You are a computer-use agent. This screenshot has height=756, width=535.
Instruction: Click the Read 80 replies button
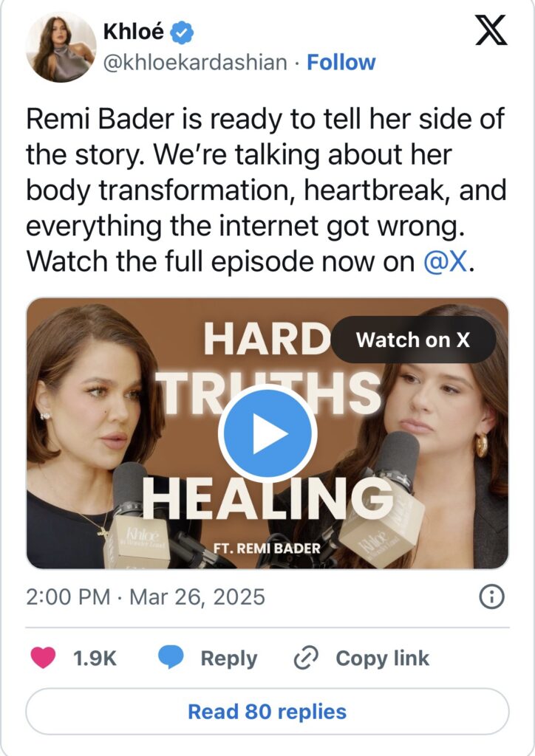(267, 712)
